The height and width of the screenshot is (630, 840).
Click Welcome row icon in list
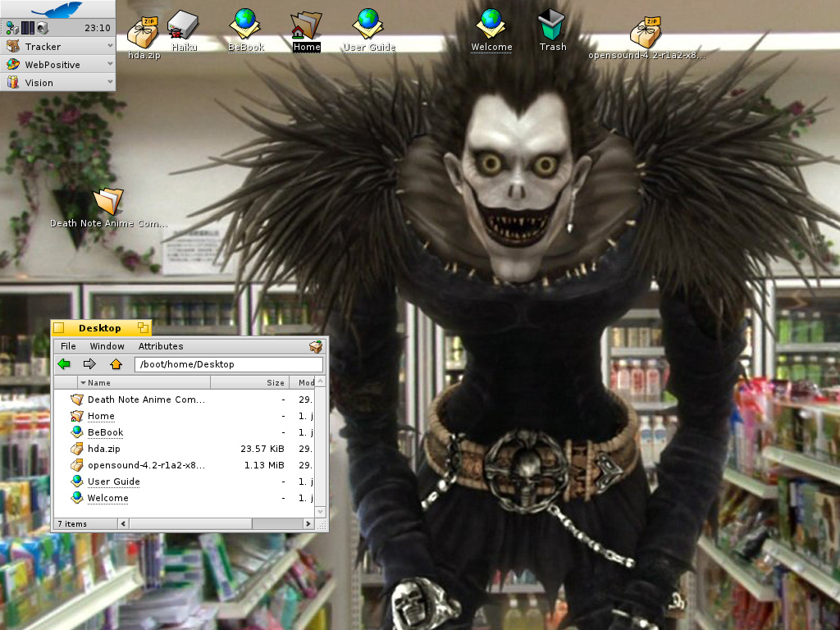77,498
